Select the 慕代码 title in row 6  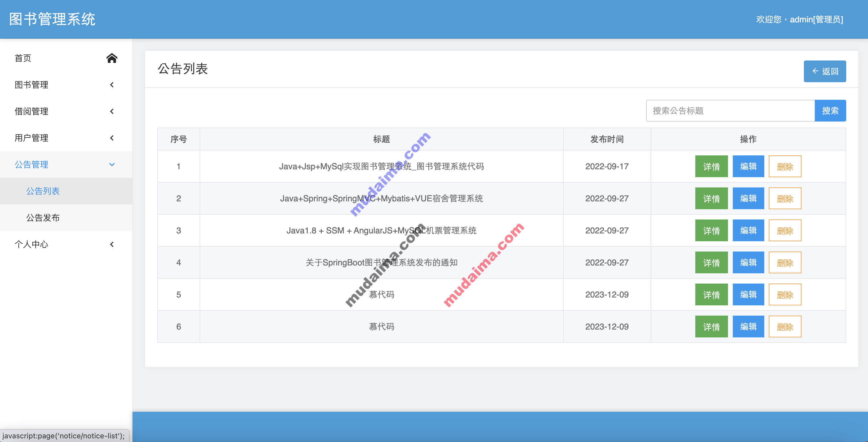tap(381, 327)
